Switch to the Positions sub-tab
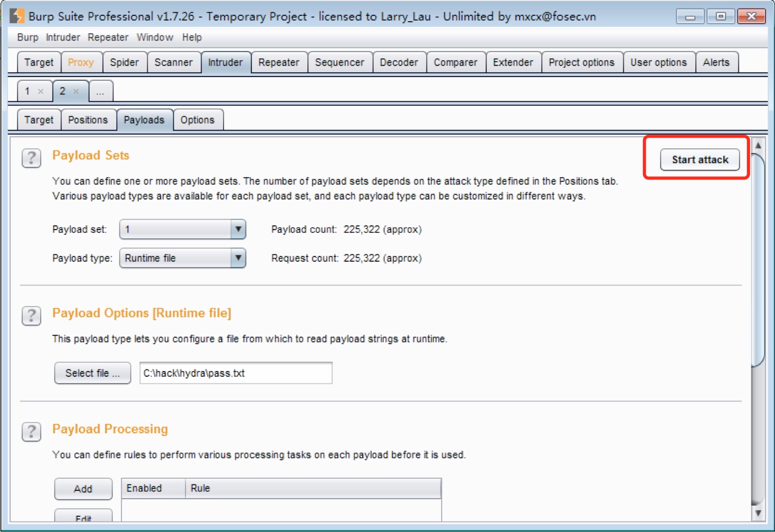 tap(88, 120)
